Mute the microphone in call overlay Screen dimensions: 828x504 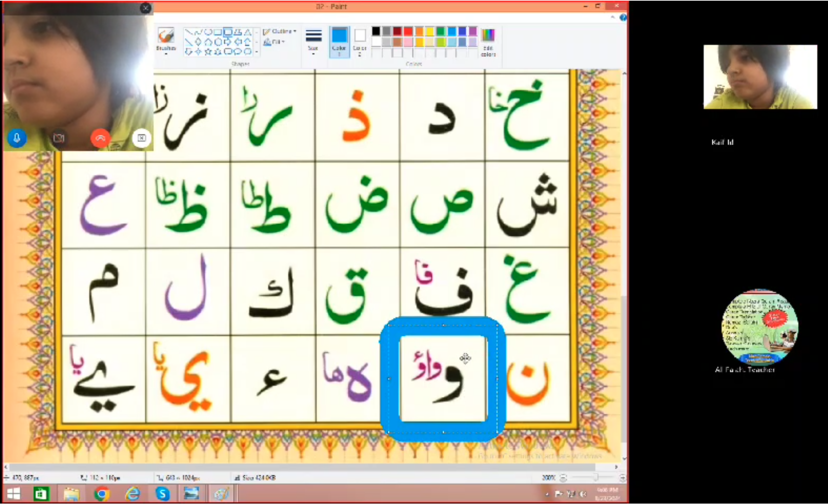[17, 138]
